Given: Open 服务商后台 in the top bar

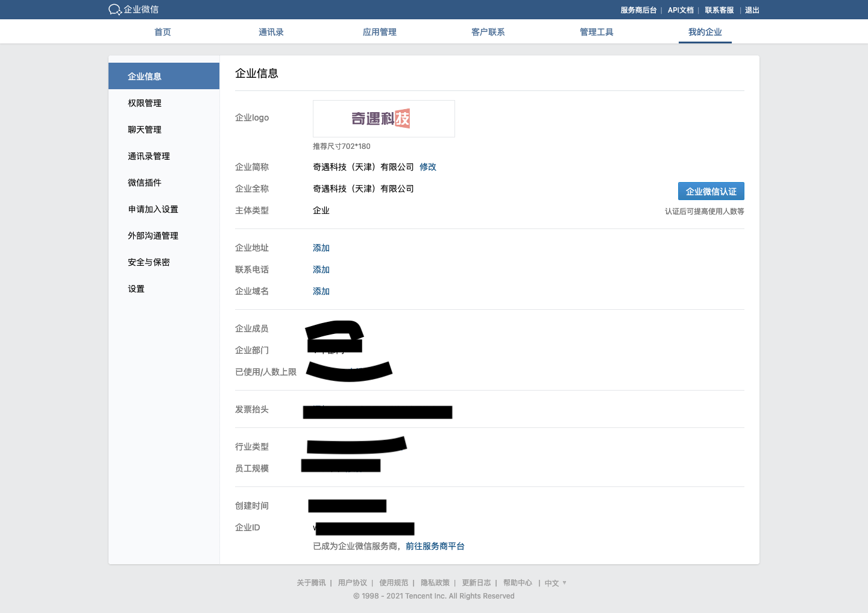Looking at the screenshot, I should (x=638, y=10).
